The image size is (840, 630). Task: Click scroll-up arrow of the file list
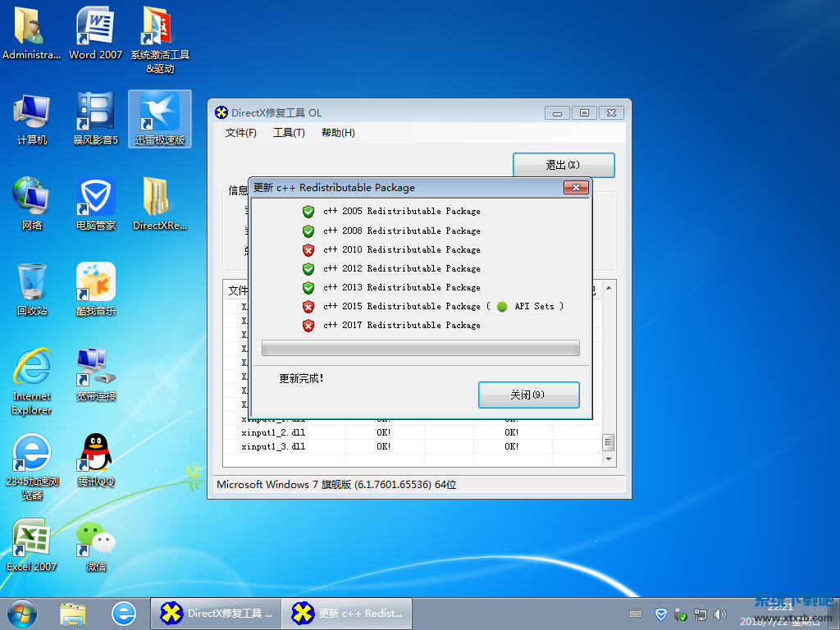[x=609, y=288]
